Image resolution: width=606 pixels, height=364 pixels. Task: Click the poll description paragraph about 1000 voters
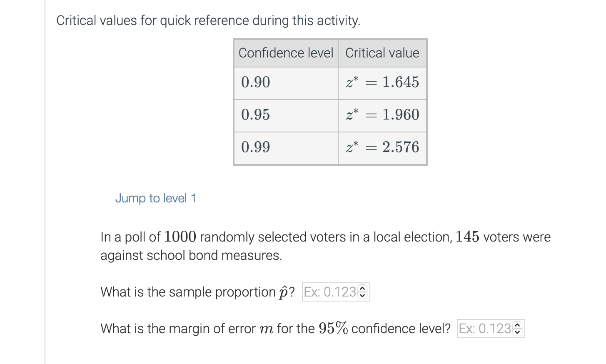coord(325,246)
